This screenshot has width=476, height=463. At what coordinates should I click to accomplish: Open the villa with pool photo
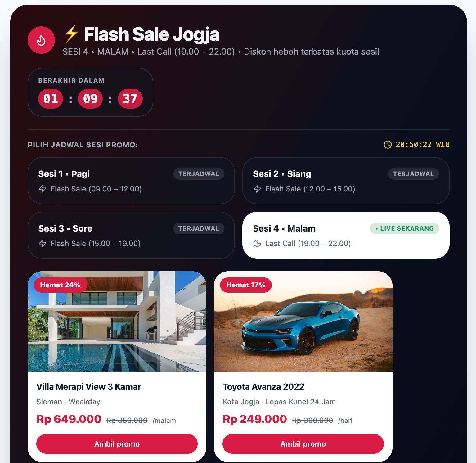(117, 321)
